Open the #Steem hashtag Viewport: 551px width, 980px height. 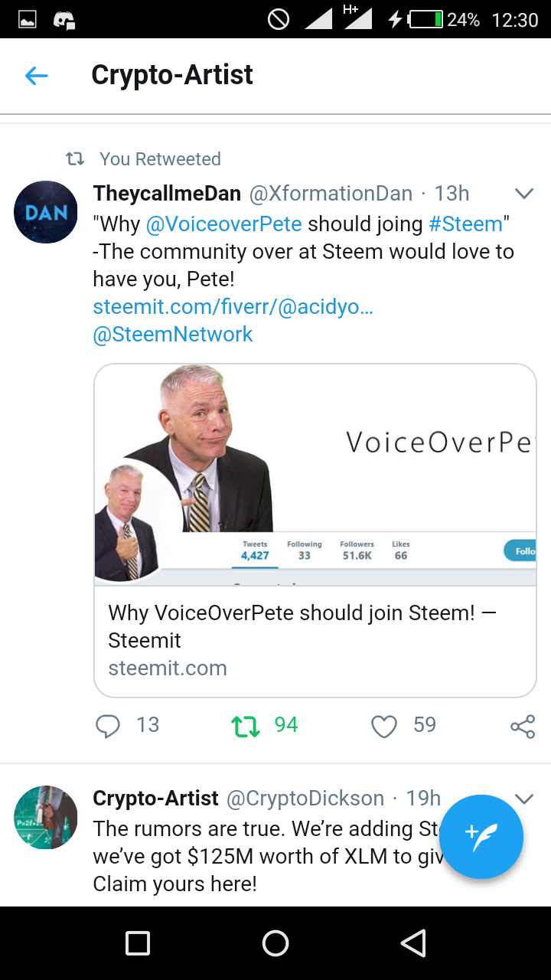coord(466,224)
